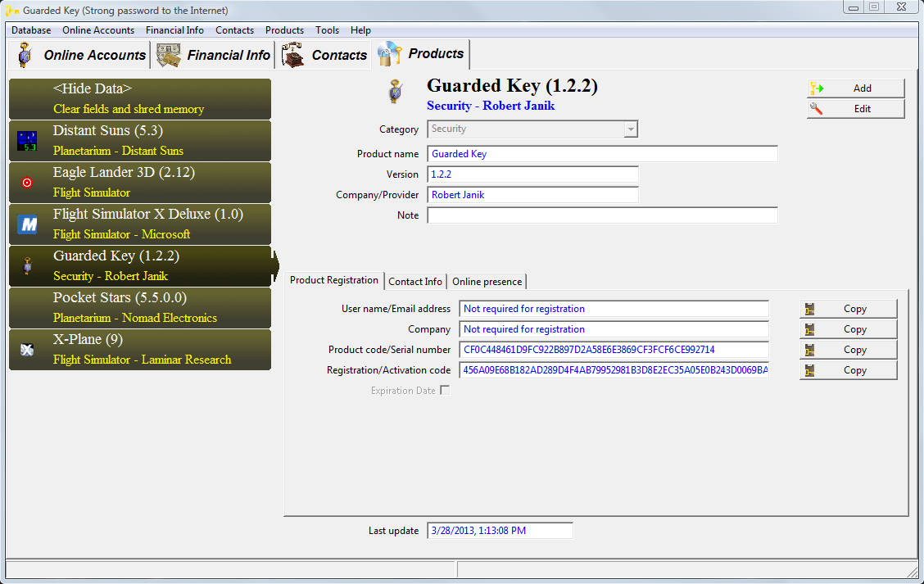924x584 pixels.
Task: Click the User name/Email address field
Action: [x=614, y=309]
